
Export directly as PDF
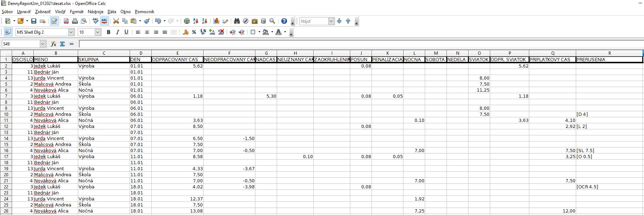coord(66,21)
